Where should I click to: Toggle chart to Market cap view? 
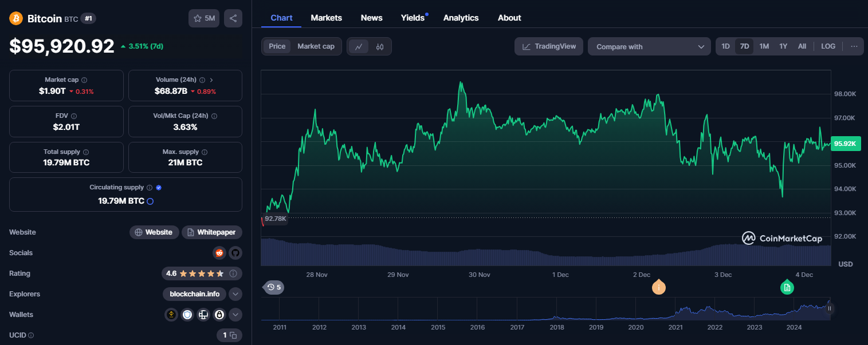tap(316, 46)
